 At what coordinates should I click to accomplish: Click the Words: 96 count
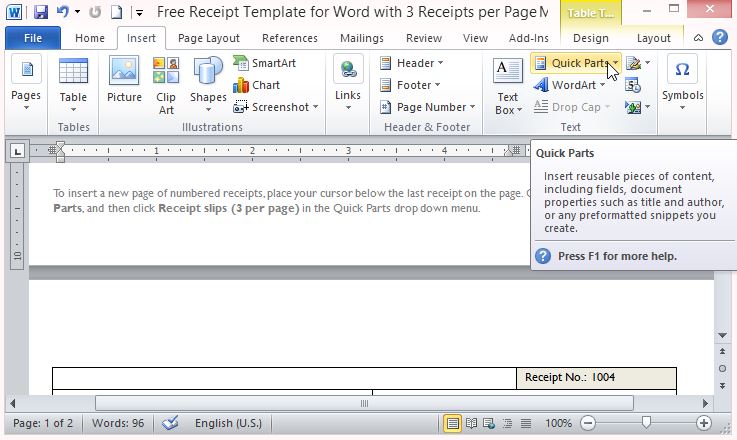[x=118, y=423]
